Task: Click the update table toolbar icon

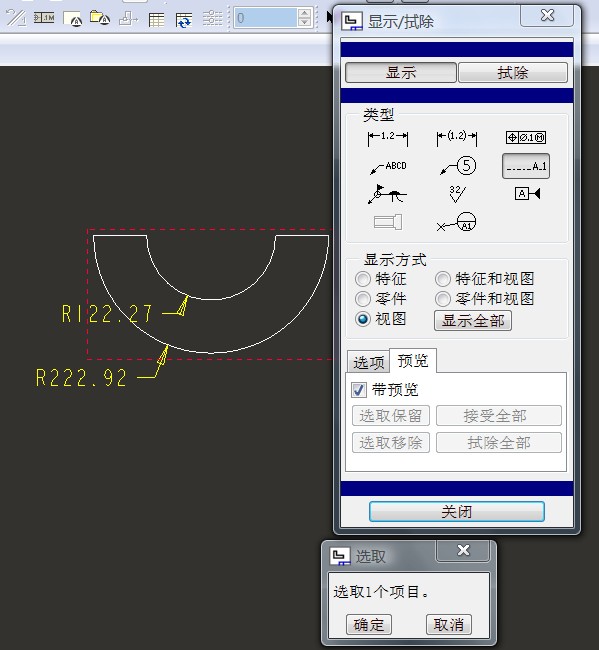Action: click(184, 20)
